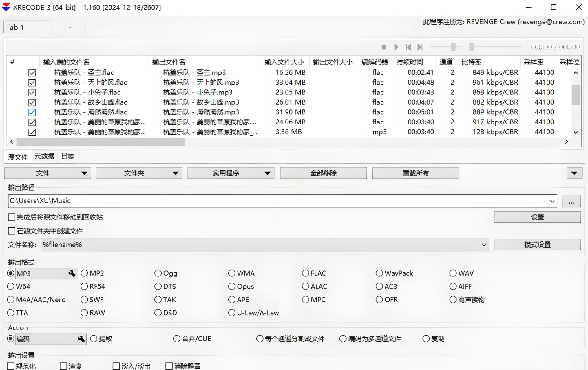The height and width of the screenshot is (370, 588).
Task: Open encode action wrench settings
Action: tap(81, 339)
